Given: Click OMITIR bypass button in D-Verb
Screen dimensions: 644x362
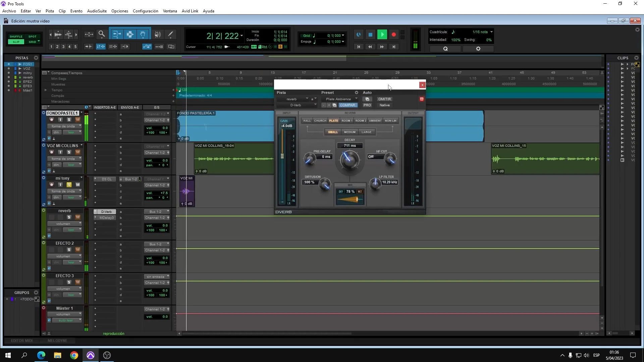Looking at the screenshot, I should (384, 99).
